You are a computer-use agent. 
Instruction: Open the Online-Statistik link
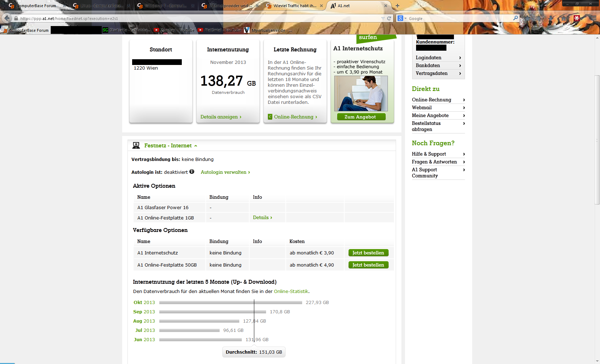click(x=291, y=291)
